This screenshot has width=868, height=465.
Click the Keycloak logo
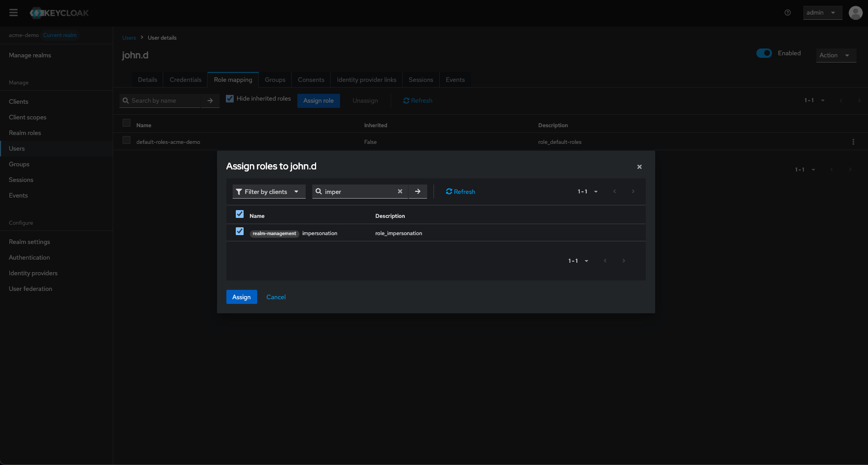(59, 13)
